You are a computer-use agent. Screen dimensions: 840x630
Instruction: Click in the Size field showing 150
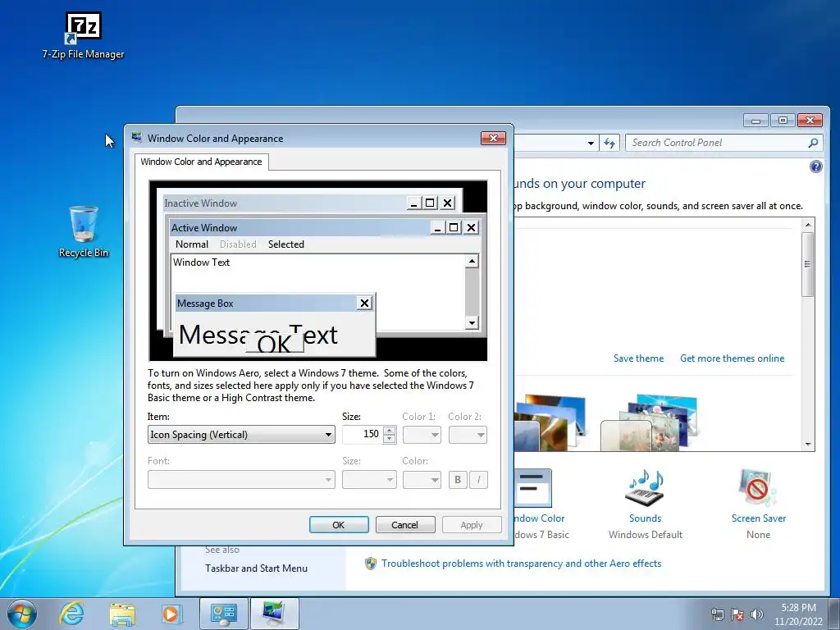pyautogui.click(x=363, y=435)
